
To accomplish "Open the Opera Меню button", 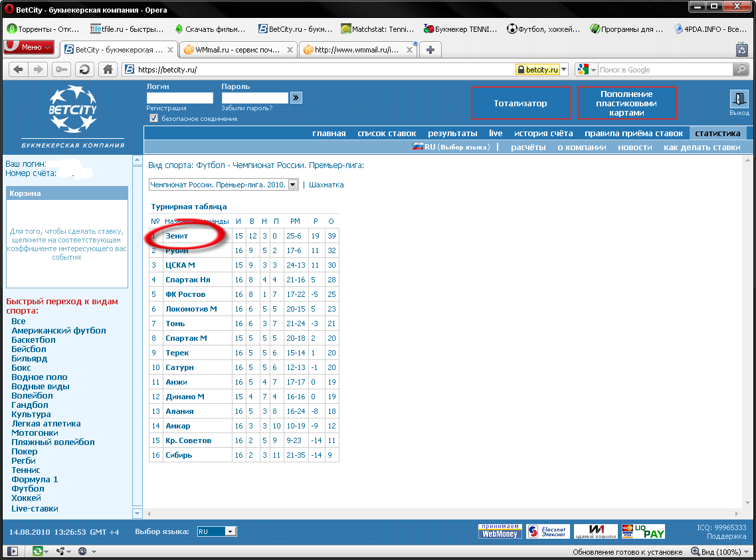I will point(29,47).
